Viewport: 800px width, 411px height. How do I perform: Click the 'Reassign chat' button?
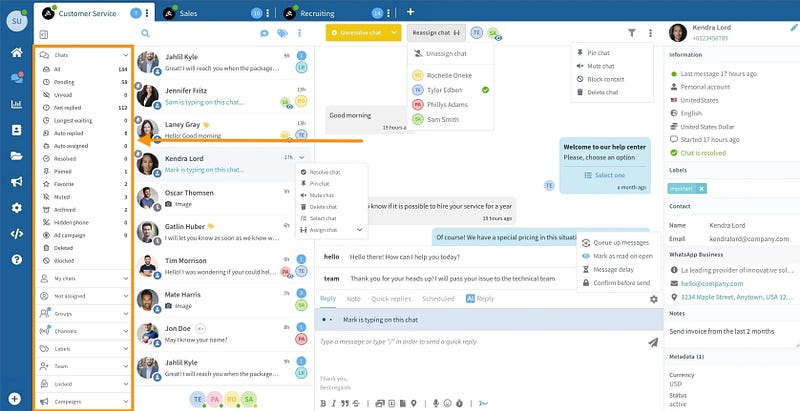[437, 33]
